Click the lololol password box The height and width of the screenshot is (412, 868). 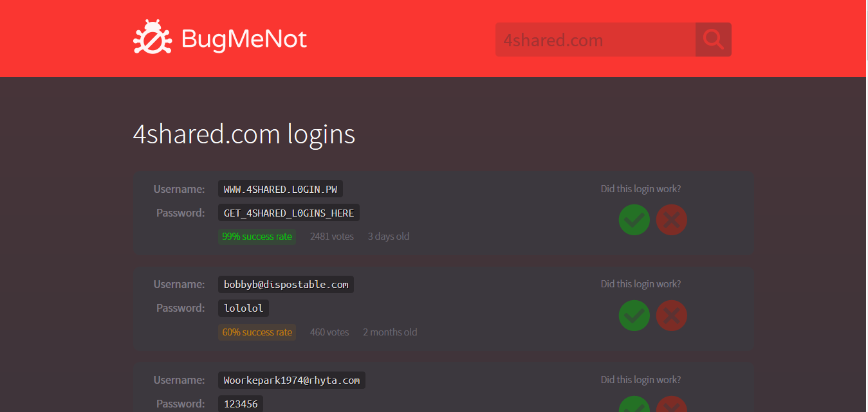click(243, 308)
